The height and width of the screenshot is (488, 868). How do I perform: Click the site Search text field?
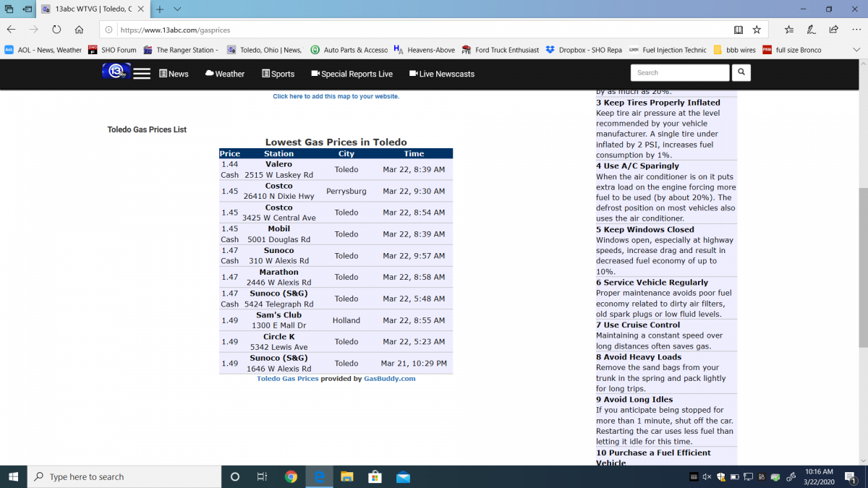[680, 72]
